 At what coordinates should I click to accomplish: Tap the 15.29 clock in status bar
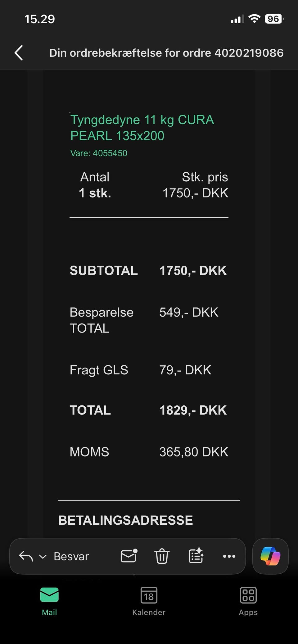[x=40, y=19]
